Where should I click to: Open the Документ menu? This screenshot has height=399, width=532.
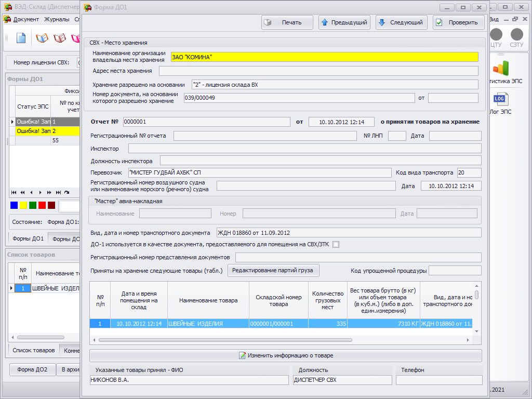(26, 19)
